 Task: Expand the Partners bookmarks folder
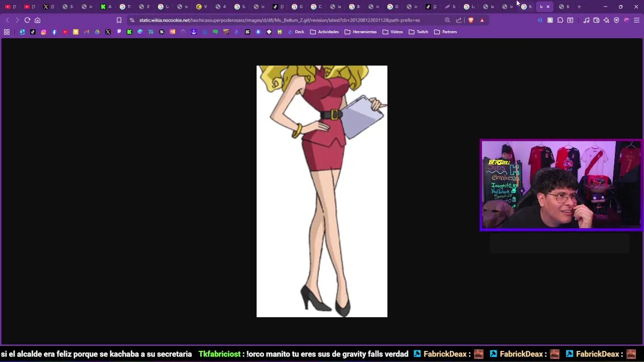click(445, 32)
